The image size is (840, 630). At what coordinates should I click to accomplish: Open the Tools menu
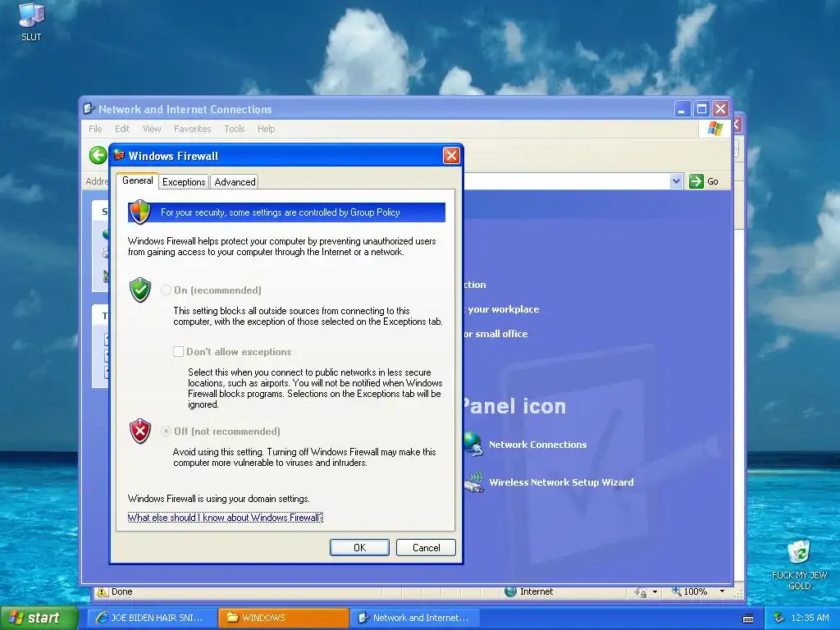[234, 129]
